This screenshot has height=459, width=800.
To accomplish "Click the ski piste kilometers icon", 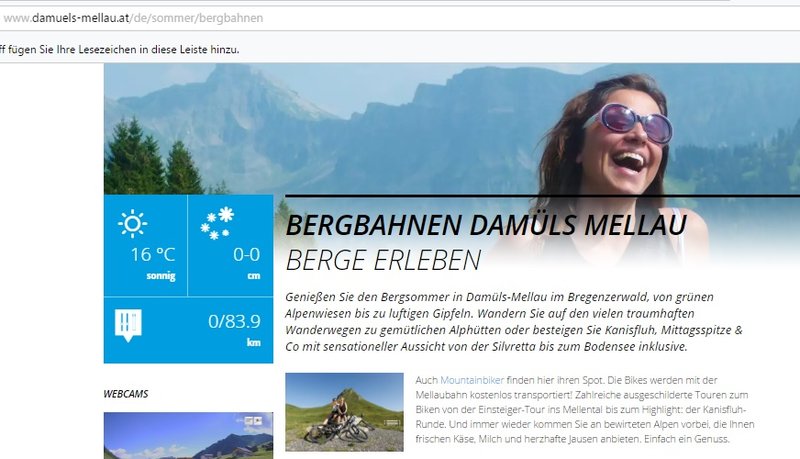I will (128, 325).
